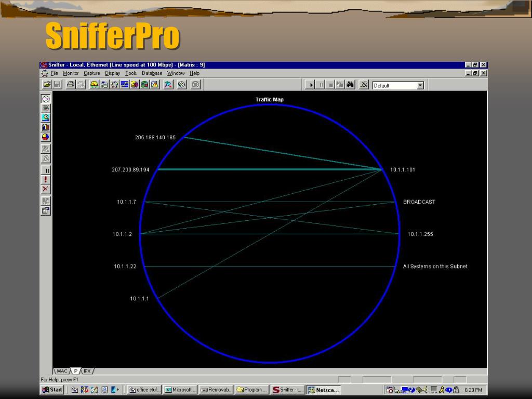Switch to the Removab taskbar window

216,390
